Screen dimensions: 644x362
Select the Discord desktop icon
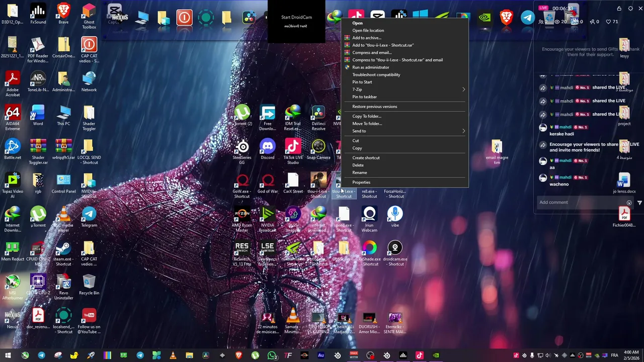point(268,149)
